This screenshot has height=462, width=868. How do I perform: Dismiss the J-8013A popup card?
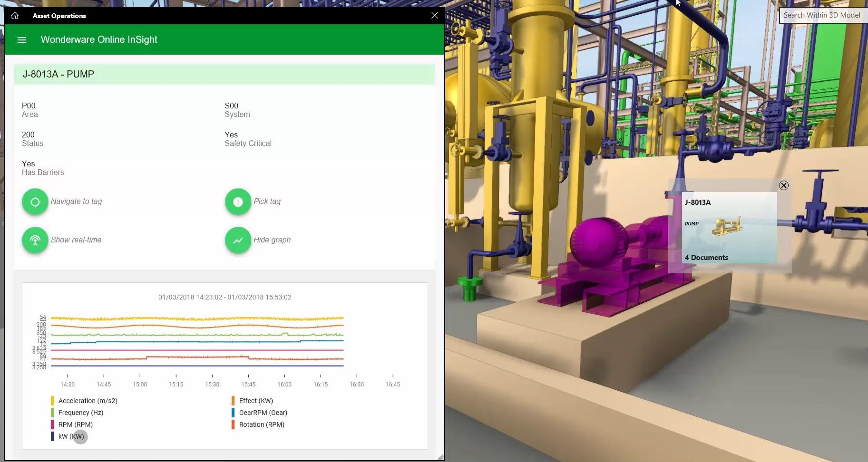coord(783,185)
